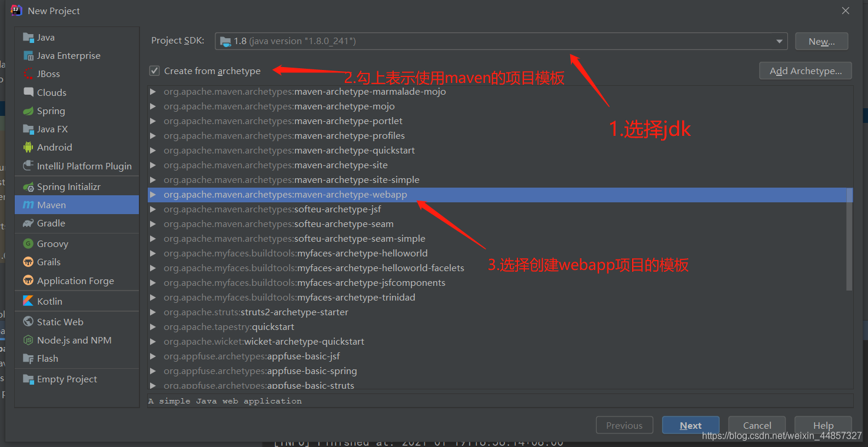868x447 pixels.
Task: Click the Help button
Action: (823, 425)
